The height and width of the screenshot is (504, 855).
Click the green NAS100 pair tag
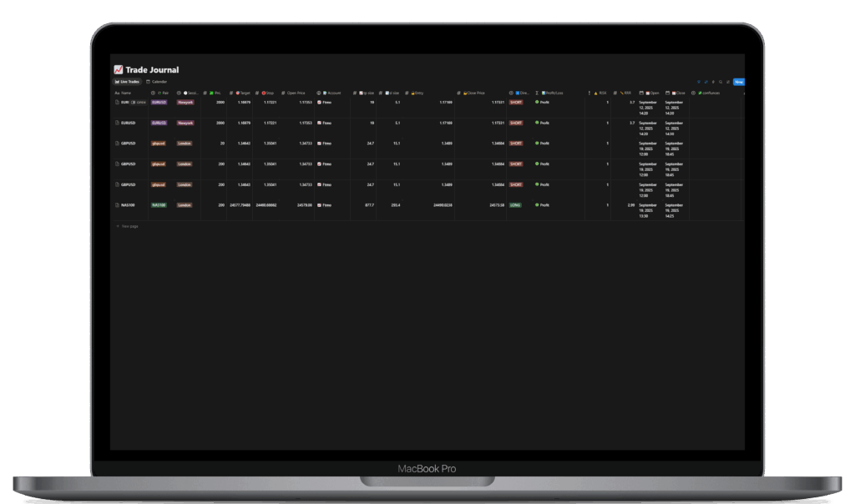158,204
